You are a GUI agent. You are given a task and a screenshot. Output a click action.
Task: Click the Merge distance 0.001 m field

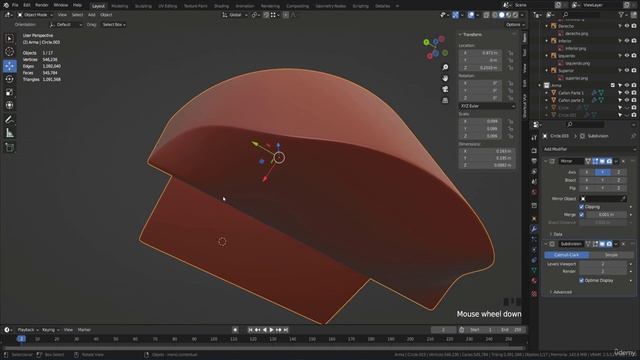point(606,214)
